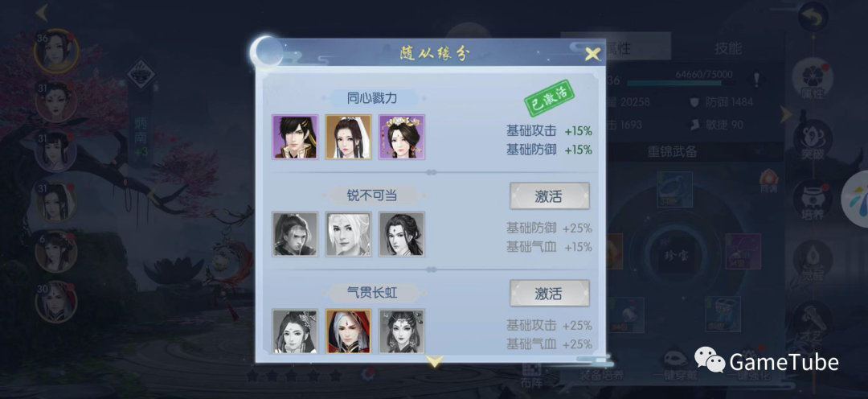Tap the gold return arrow icon

point(813,18)
